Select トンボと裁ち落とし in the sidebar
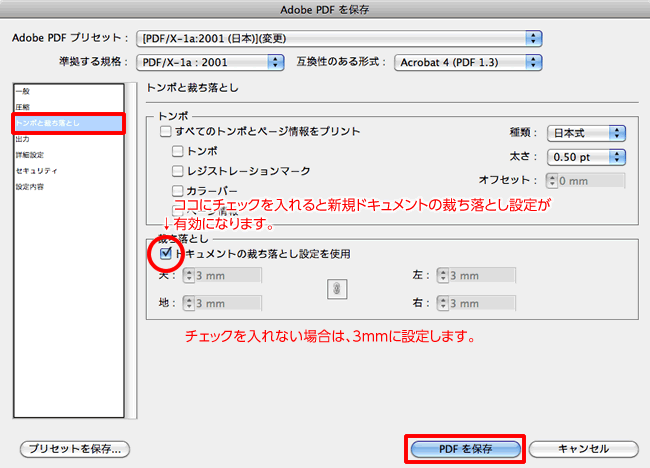Viewport: 650px width, 468px height. tap(68, 123)
